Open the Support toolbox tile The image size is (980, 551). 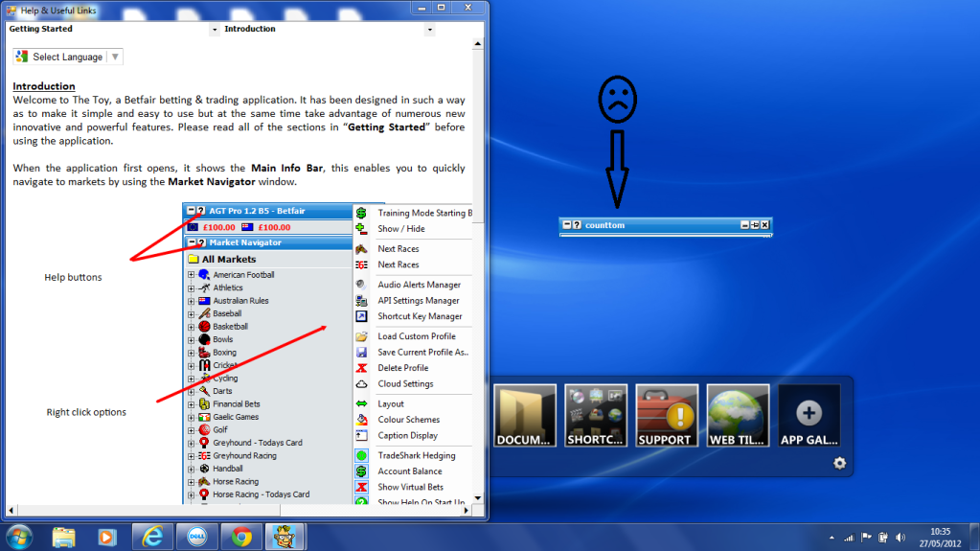tap(667, 416)
